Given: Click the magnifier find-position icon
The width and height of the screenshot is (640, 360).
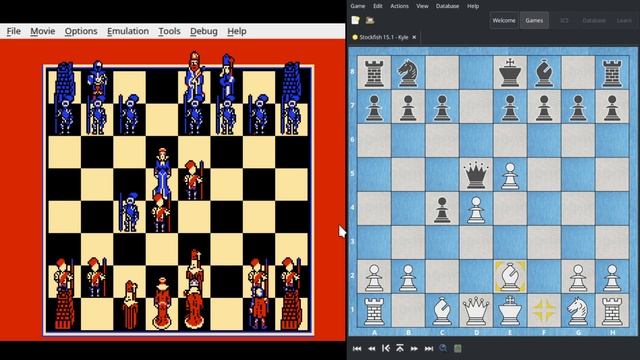Looking at the screenshot, I should click(x=443, y=348).
